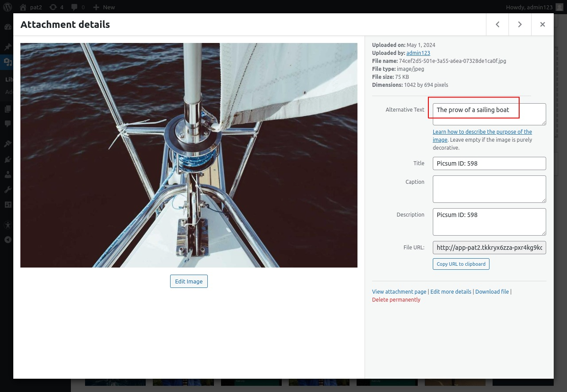Open the Posts pin icon in sidebar

click(8, 47)
